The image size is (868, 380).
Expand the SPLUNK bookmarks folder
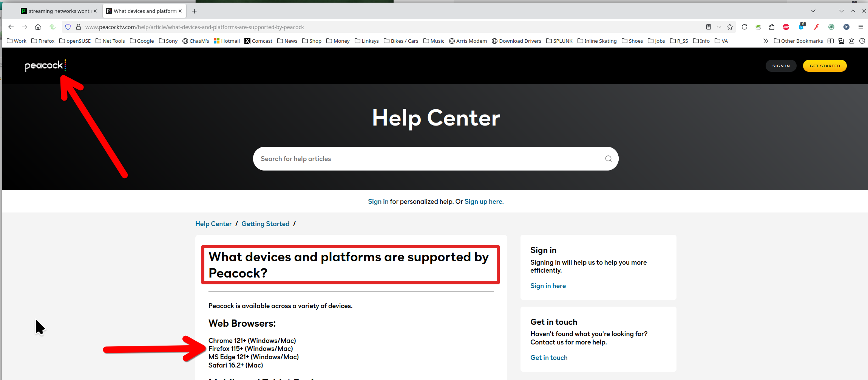(x=559, y=41)
